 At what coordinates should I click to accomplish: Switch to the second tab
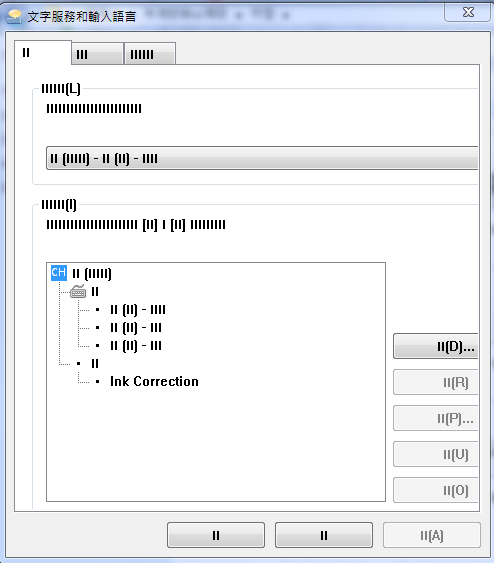coord(97,54)
